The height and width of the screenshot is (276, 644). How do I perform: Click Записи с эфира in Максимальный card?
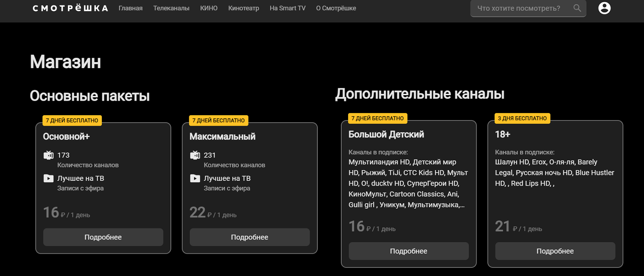tap(227, 188)
